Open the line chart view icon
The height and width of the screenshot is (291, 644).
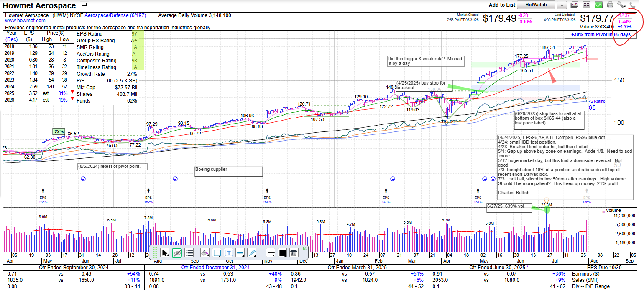tap(575, 5)
